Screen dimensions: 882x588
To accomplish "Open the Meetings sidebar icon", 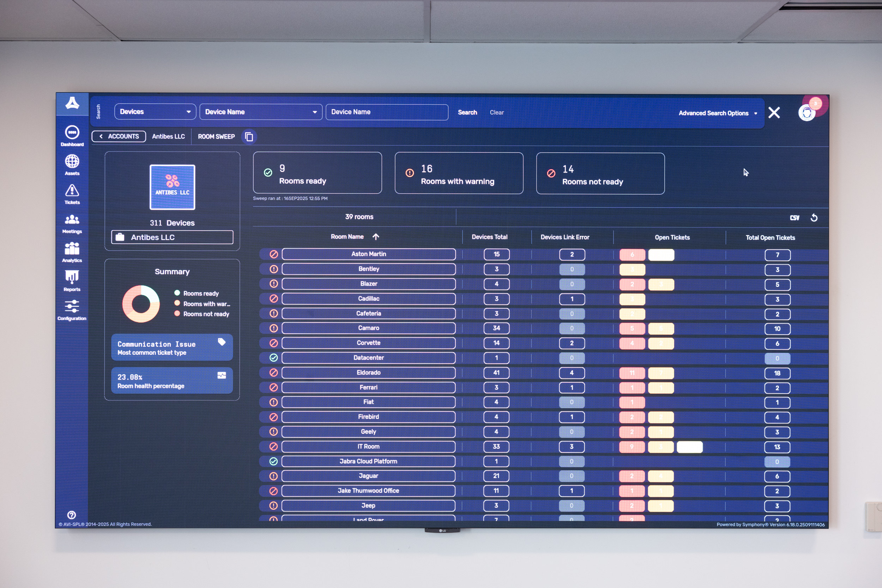I will (72, 220).
